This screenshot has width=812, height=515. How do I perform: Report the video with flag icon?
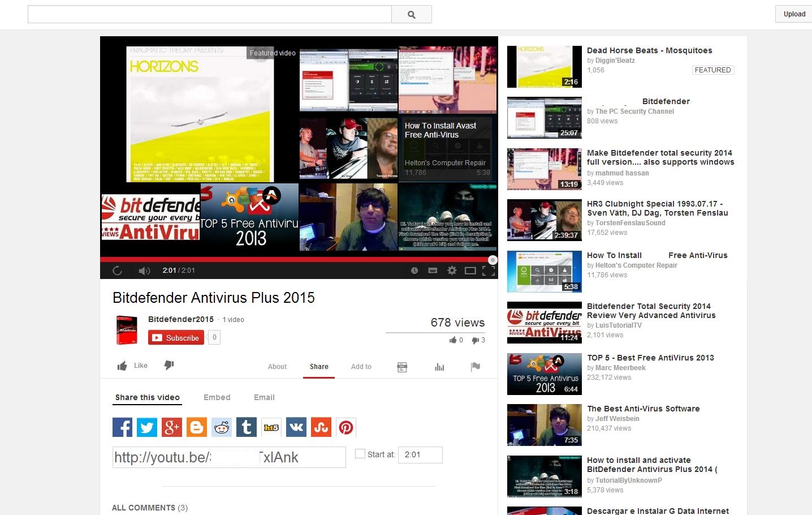pos(476,367)
